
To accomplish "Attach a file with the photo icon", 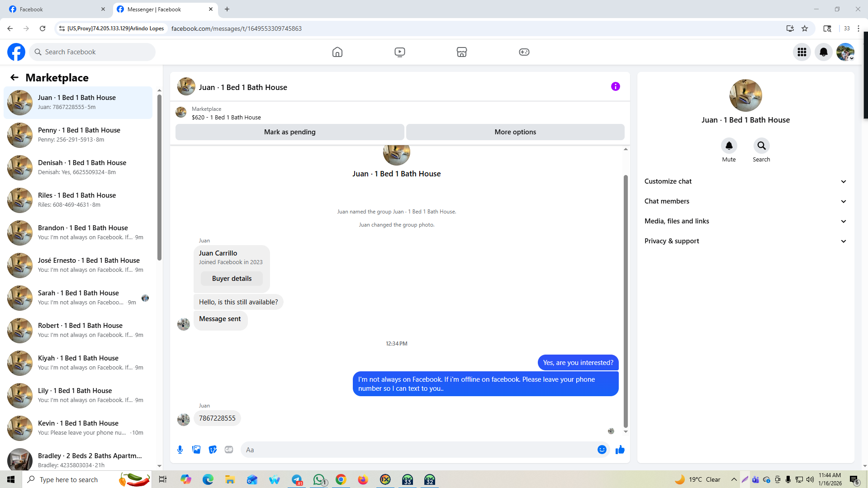I will point(196,450).
